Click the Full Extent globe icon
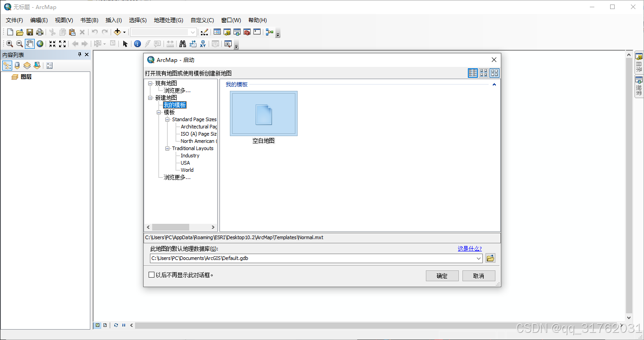 click(x=40, y=44)
